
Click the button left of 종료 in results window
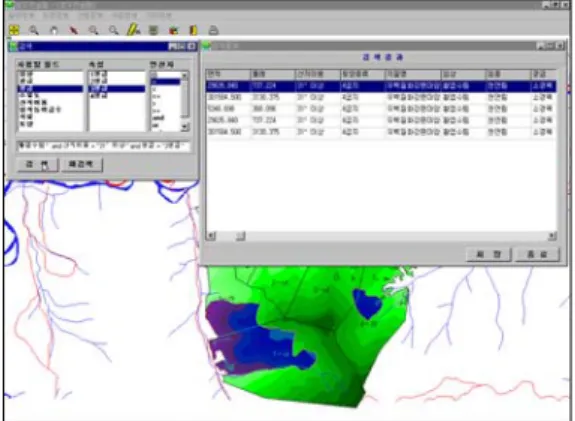click(488, 254)
